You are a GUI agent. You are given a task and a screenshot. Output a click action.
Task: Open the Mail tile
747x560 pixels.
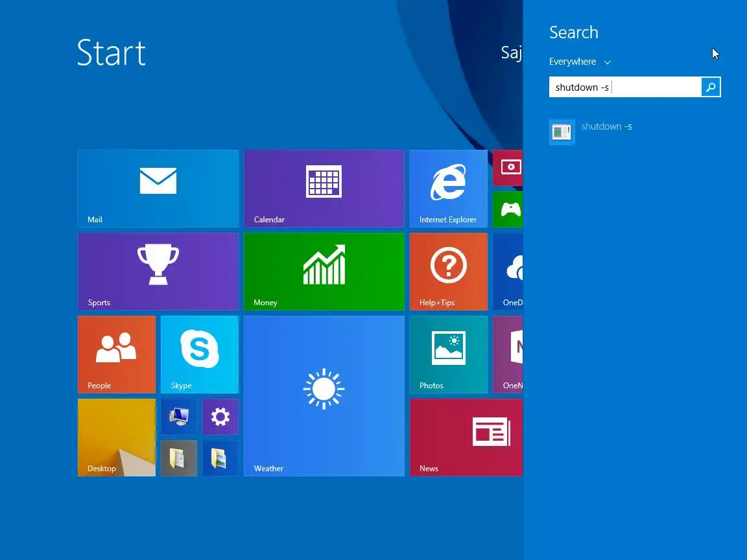pos(158,189)
